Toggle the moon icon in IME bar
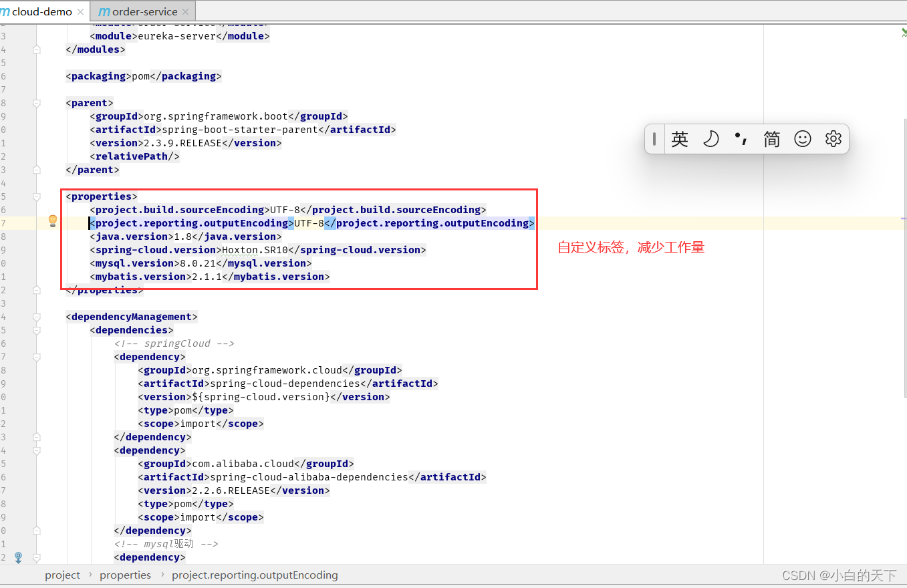Screen dimensions: 907x588 click(710, 139)
